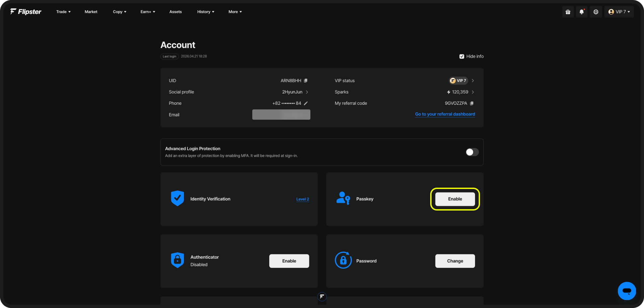Click the blurred Email field
The image size is (644, 308).
coord(281,115)
